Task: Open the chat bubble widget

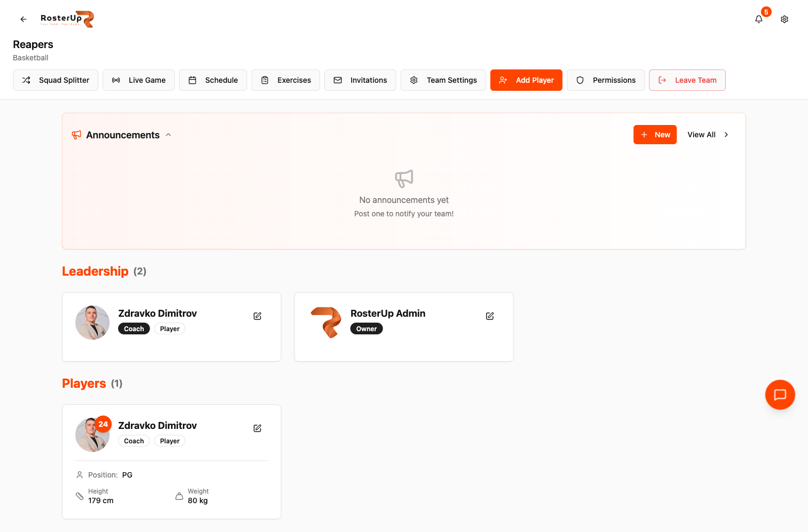Action: 780,395
